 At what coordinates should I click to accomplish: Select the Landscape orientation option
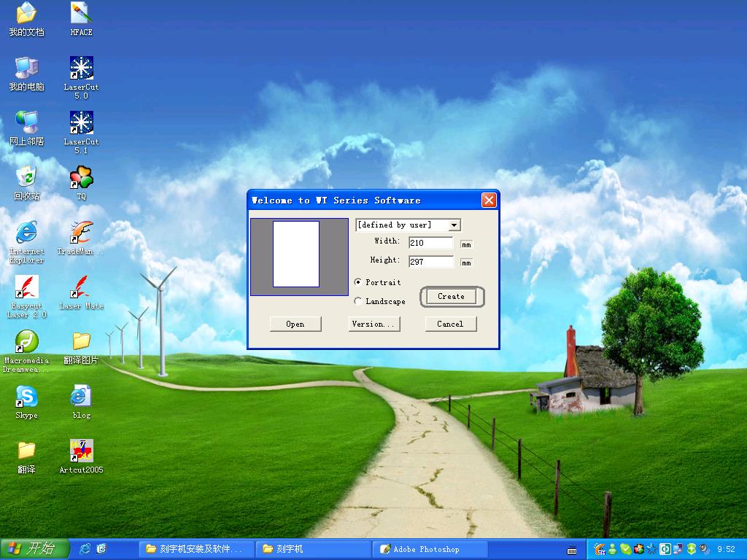379,301
